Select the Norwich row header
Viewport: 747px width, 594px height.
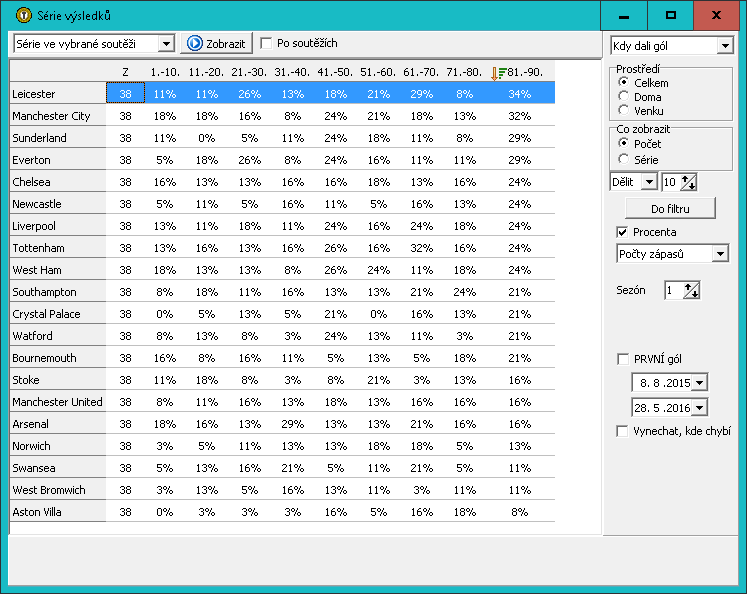58,446
